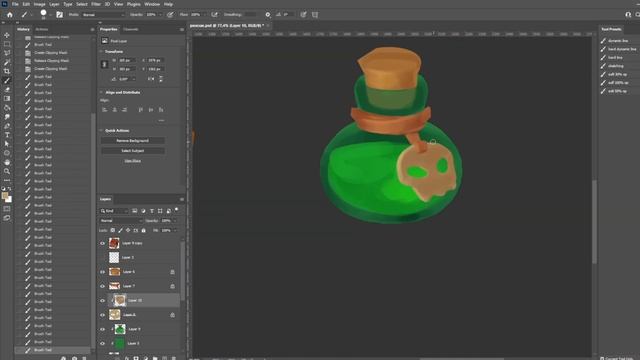
Task: Collapse the Align and Distribute section
Action: click(101, 93)
